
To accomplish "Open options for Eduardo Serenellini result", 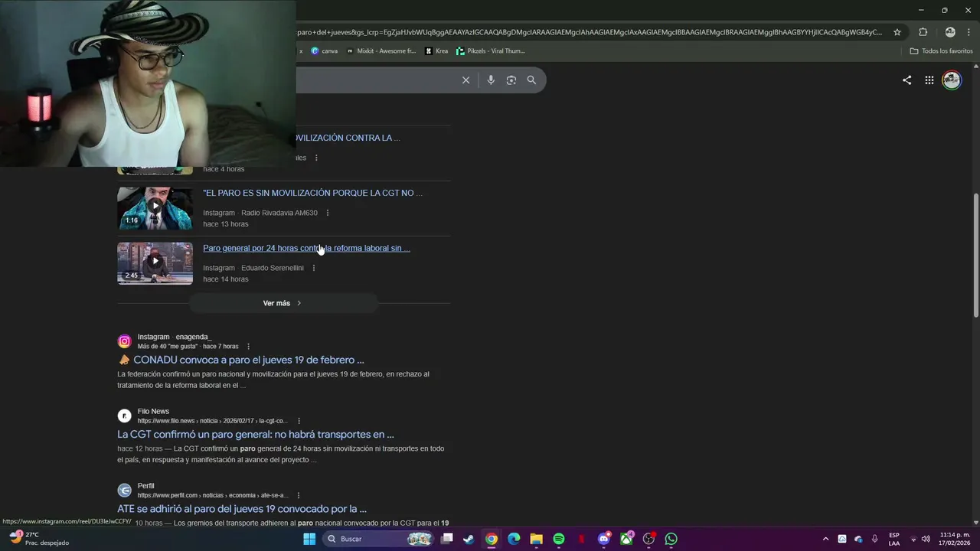I will click(x=313, y=268).
